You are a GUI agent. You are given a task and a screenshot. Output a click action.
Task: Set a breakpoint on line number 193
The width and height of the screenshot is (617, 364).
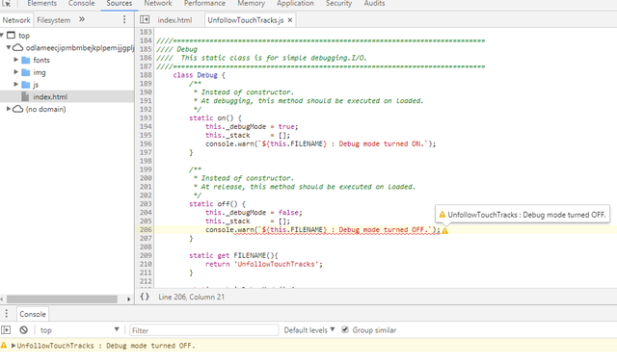(146, 117)
